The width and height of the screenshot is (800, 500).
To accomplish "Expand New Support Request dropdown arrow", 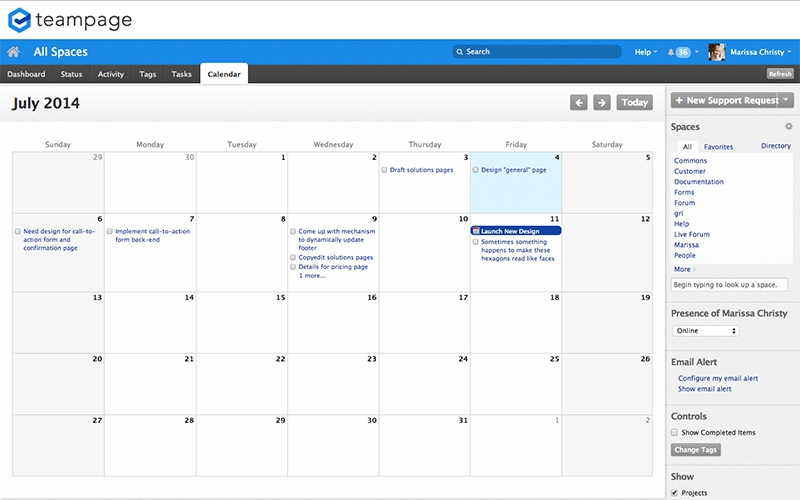I will pos(786,100).
